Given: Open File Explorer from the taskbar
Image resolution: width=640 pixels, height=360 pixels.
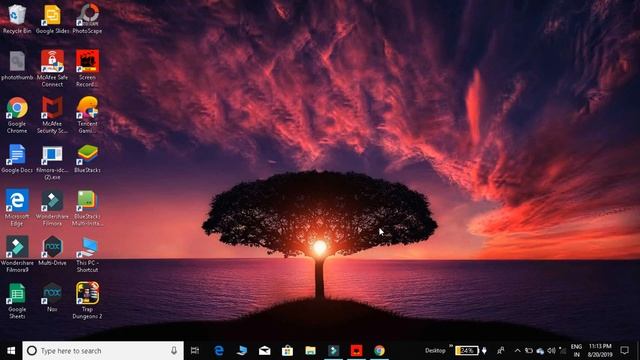Looking at the screenshot, I should [x=310, y=351].
